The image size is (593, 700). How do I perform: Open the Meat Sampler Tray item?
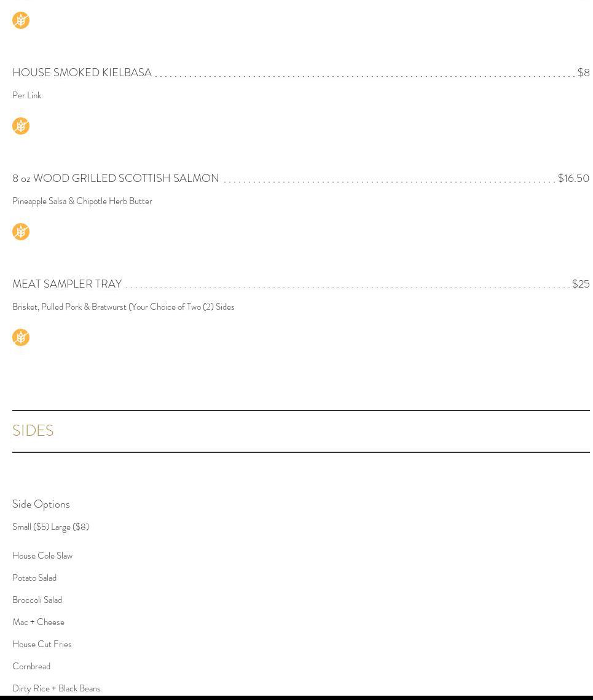pyautogui.click(x=67, y=284)
